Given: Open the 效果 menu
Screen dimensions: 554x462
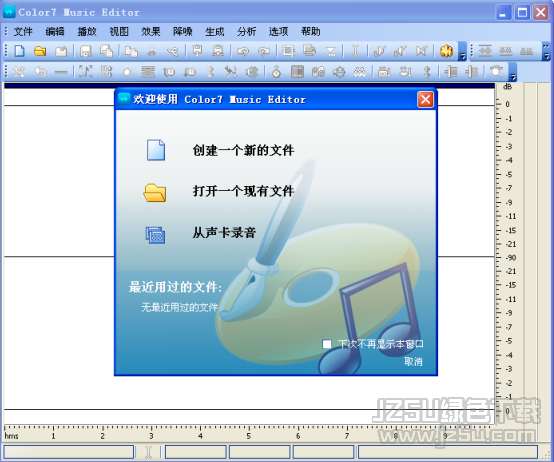Looking at the screenshot, I should click(151, 31).
